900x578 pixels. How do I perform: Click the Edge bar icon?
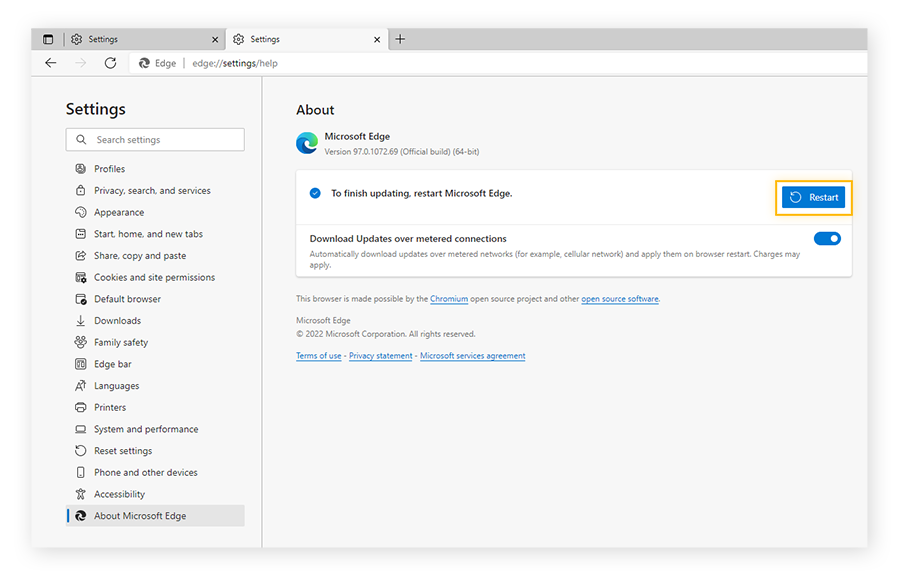click(80, 364)
